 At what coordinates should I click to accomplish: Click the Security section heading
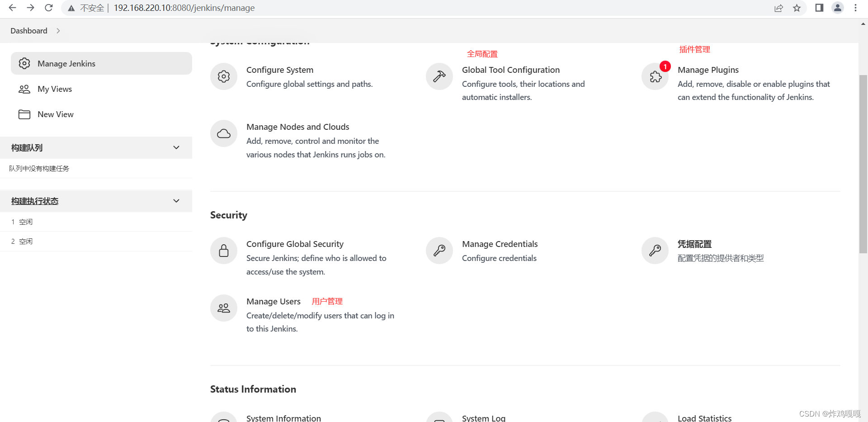coord(229,215)
